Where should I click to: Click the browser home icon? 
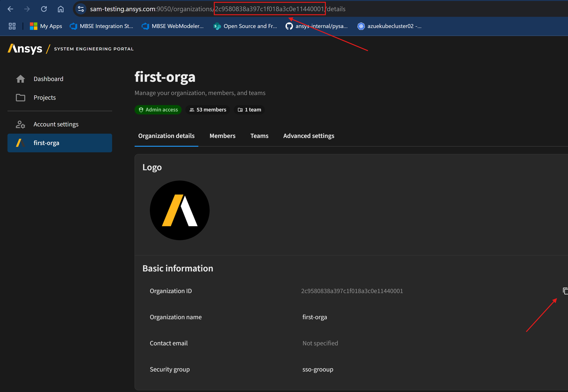tap(61, 9)
